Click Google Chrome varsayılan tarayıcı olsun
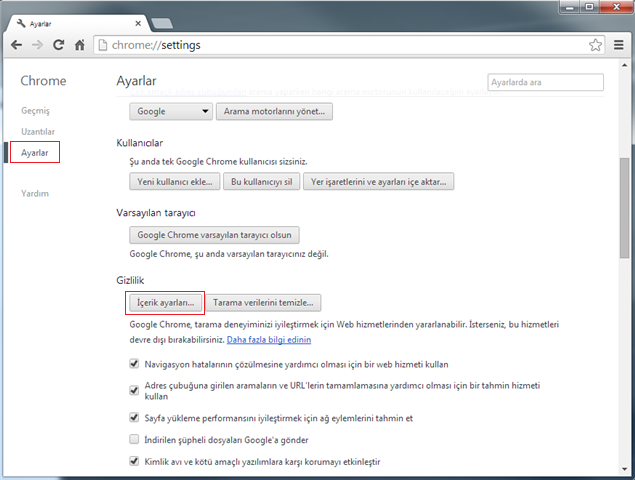Screen dimensions: 635x480 click(214, 235)
